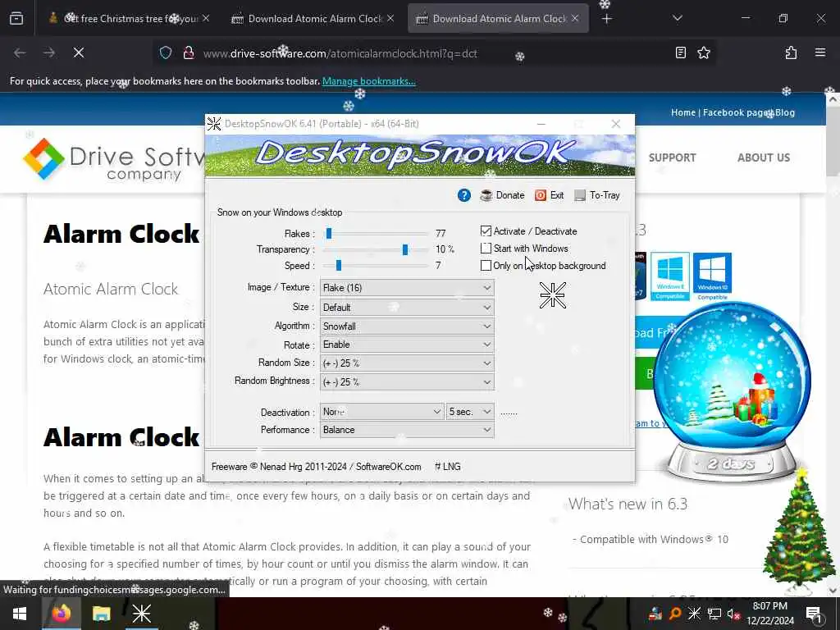Click the Donate coffee cup icon
The image size is (840, 630).
(x=486, y=195)
